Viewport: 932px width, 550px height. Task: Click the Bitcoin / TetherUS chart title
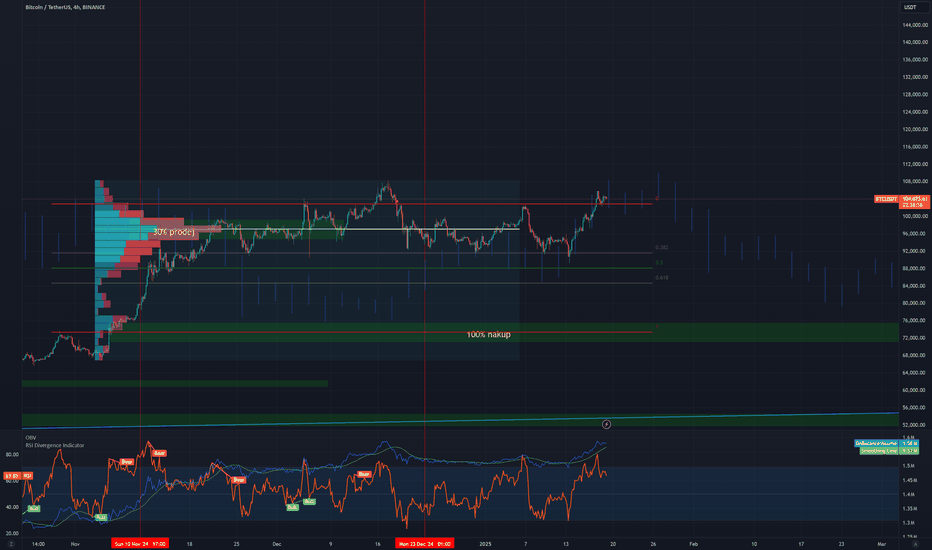[65, 7]
